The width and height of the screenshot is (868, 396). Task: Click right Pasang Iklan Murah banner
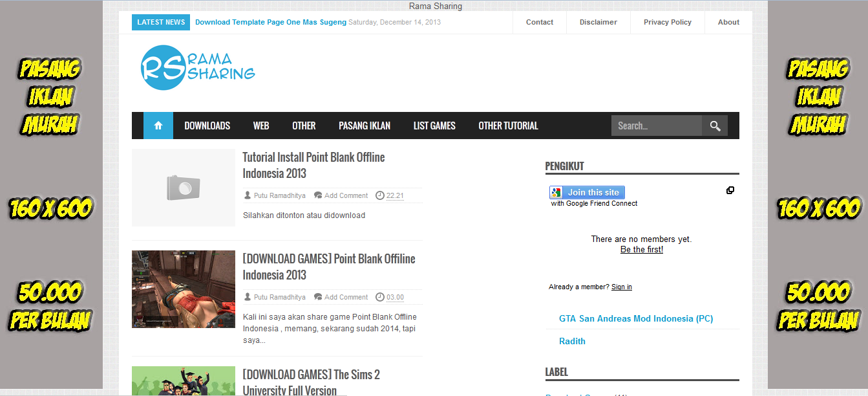(x=818, y=194)
